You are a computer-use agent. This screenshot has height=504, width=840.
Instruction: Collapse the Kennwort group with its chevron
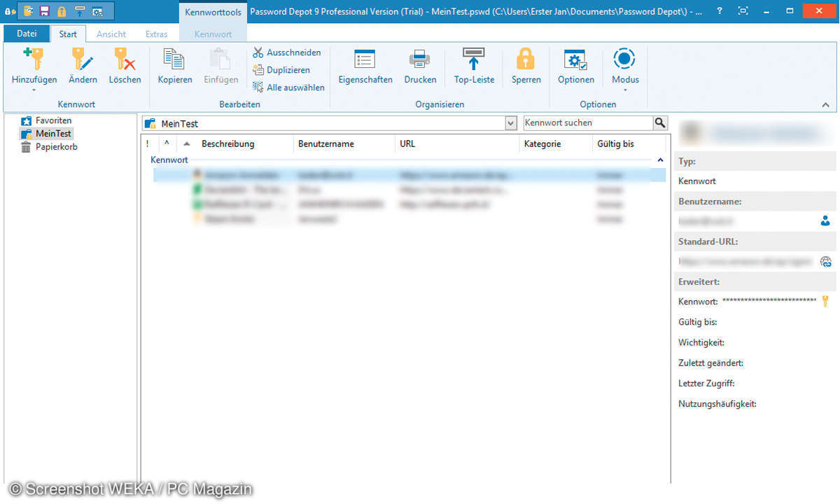660,160
